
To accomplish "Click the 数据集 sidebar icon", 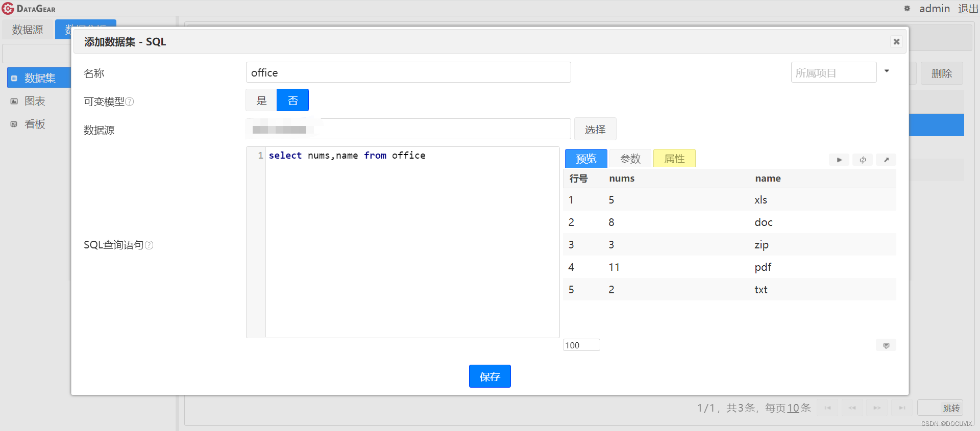I will click(x=14, y=79).
